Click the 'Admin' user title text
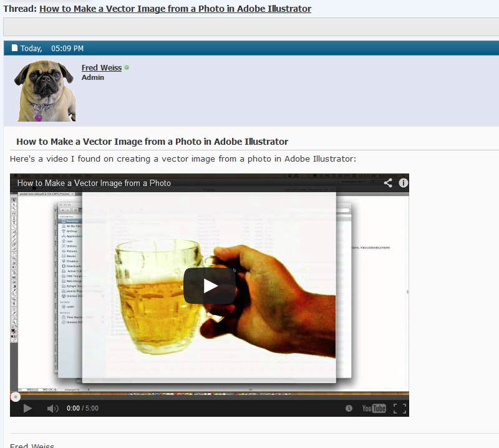499x448 pixels. (92, 77)
